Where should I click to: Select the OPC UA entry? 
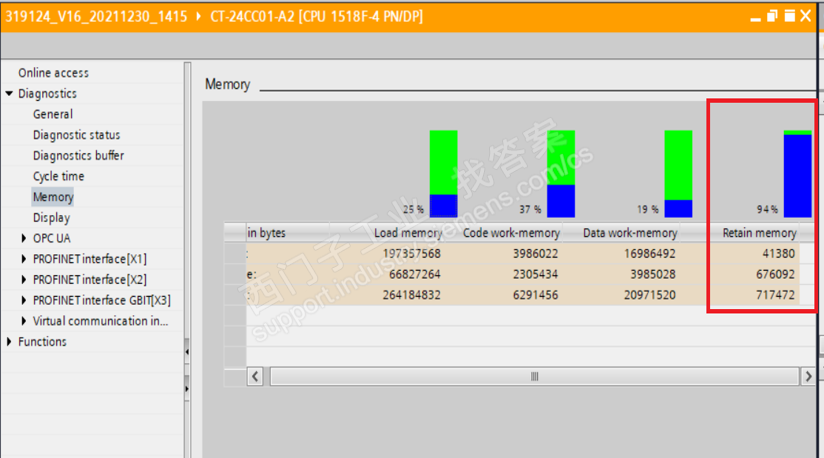click(52, 238)
